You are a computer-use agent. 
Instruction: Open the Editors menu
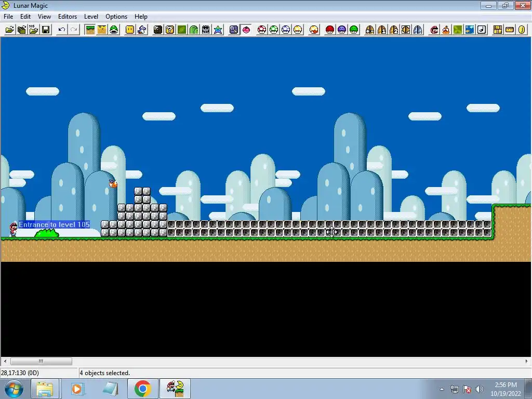point(67,16)
